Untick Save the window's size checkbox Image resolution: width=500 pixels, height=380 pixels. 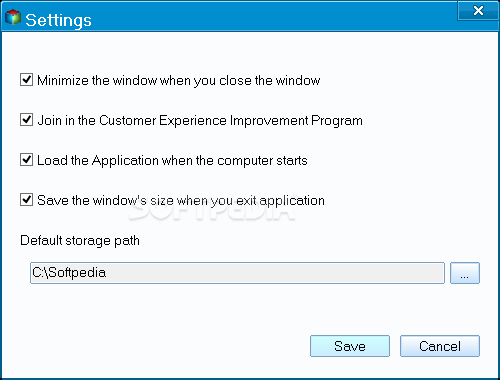coord(26,200)
